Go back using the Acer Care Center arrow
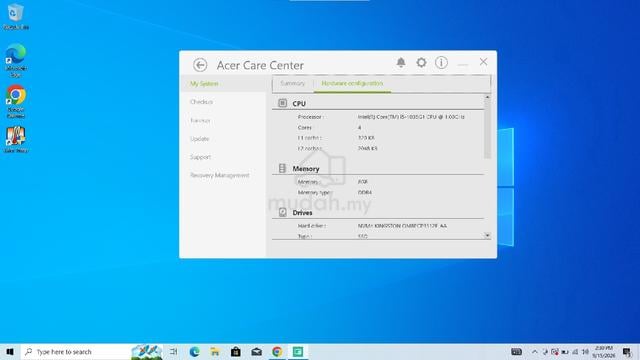This screenshot has width=640, height=360. [x=200, y=65]
